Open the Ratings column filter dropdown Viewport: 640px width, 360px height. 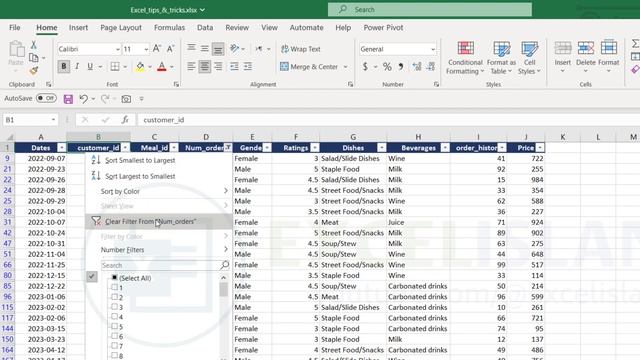coord(315,148)
